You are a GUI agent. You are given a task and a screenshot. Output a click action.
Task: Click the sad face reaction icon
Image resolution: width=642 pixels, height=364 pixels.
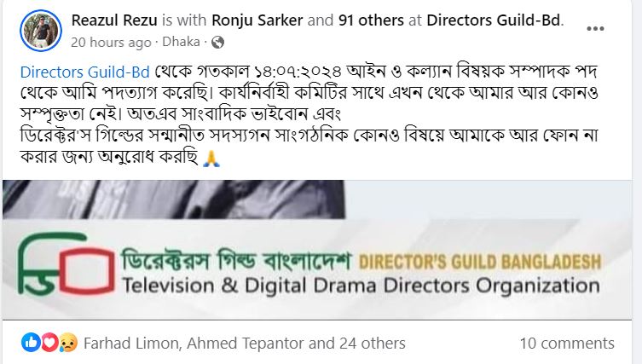point(68,343)
